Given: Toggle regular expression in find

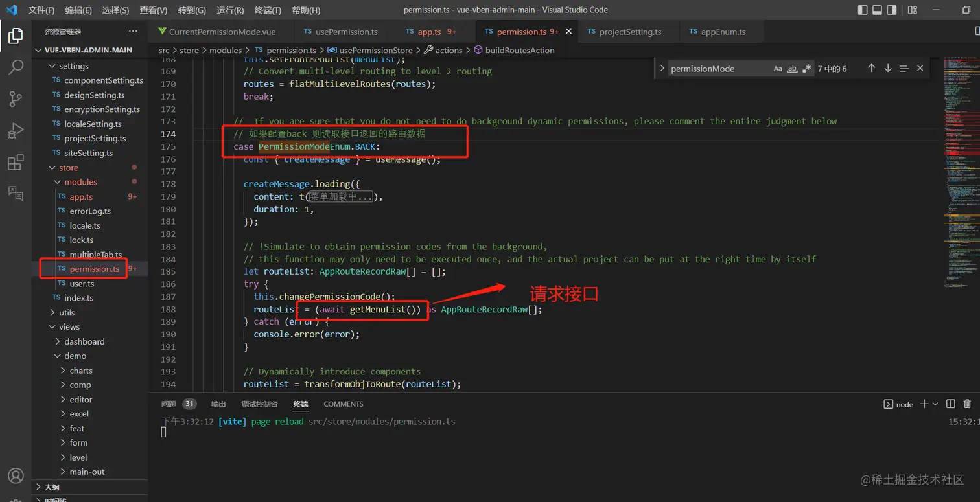Looking at the screenshot, I should (806, 68).
